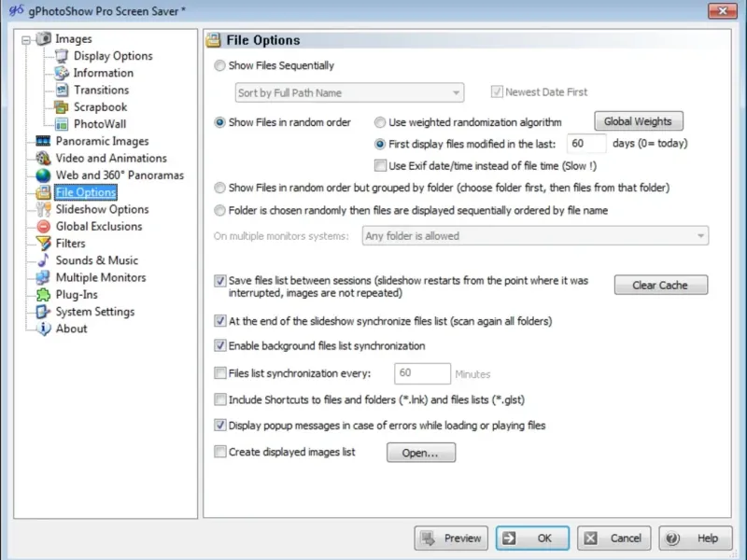The image size is (747, 560).
Task: Collapse the Images tree node
Action: (26, 40)
